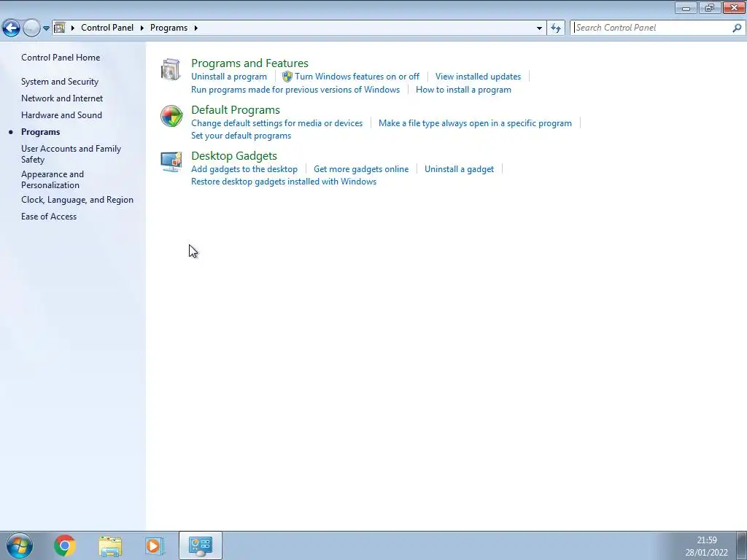Click the Programs and Features icon

click(x=171, y=69)
